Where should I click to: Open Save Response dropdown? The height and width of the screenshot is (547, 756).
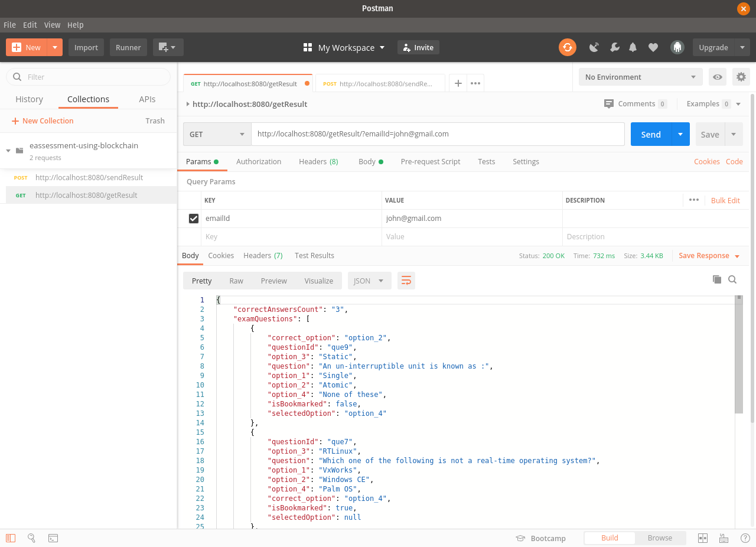709,256
